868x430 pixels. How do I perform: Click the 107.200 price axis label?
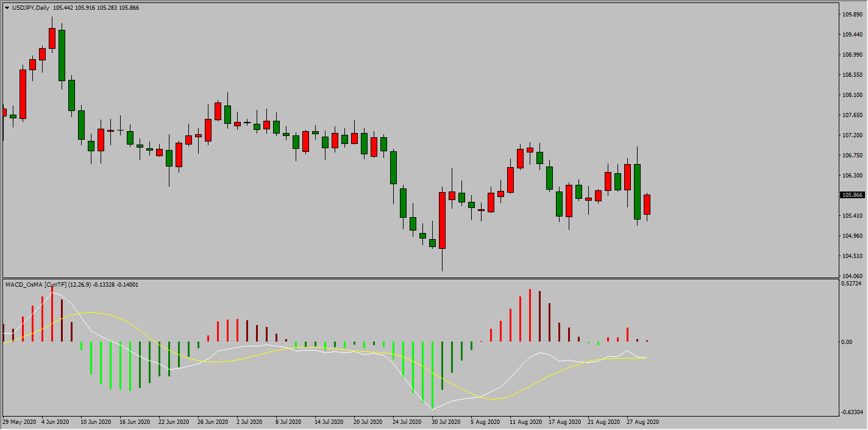(852, 135)
